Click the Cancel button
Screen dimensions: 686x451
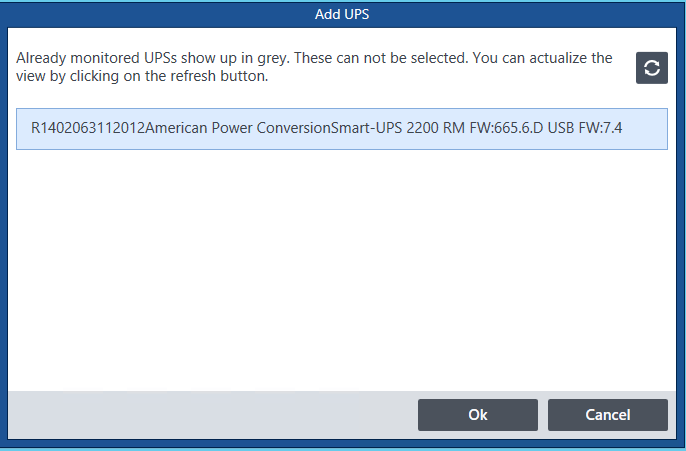pos(608,415)
